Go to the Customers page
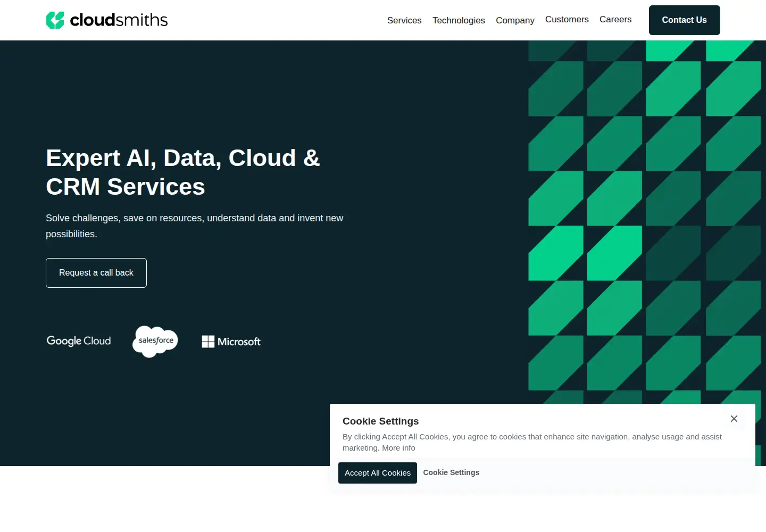This screenshot has width=766, height=532. (x=567, y=19)
